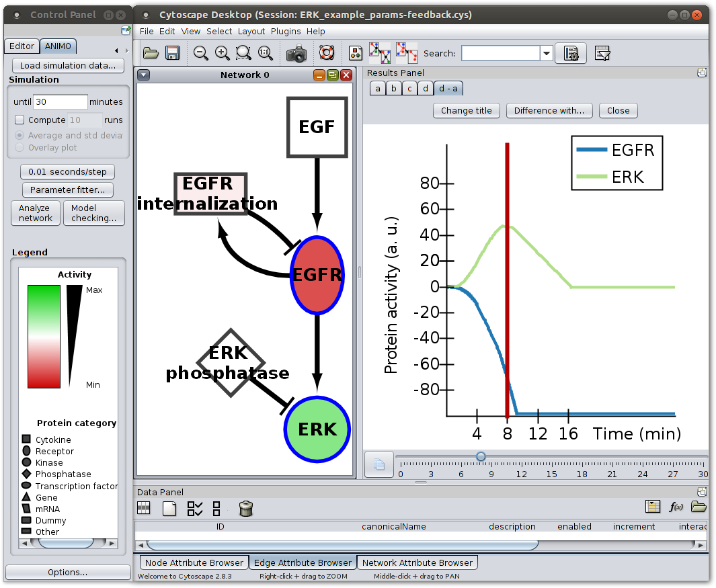
Task: Select results tab b
Action: point(393,88)
